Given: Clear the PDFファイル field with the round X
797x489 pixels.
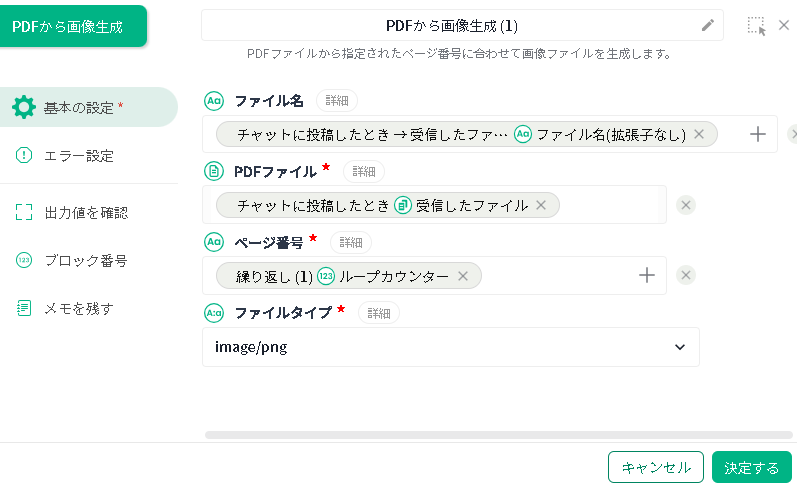Looking at the screenshot, I should click(686, 205).
